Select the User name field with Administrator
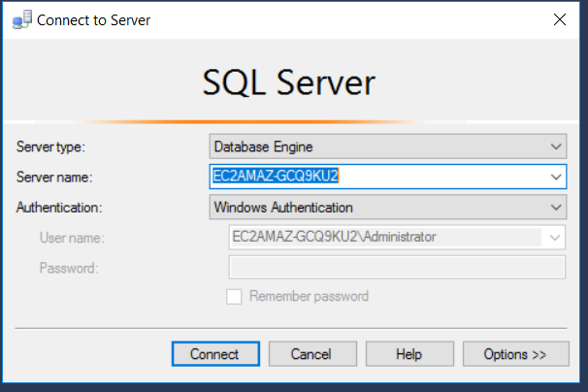The image size is (588, 392). pos(397,237)
